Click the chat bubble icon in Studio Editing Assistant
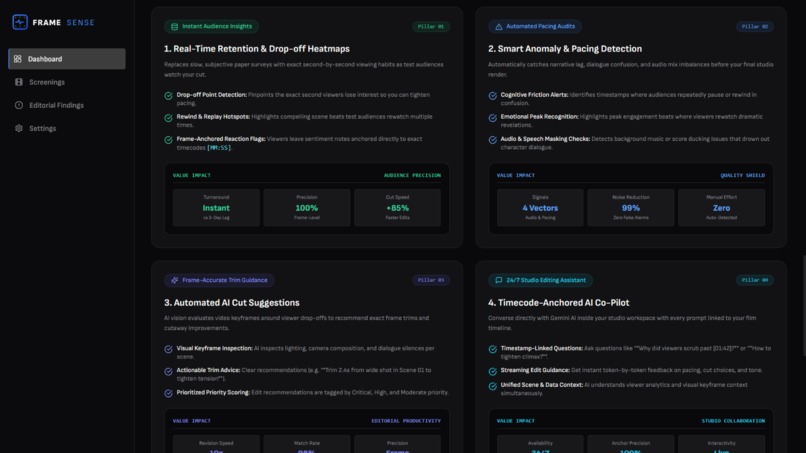 click(x=499, y=280)
